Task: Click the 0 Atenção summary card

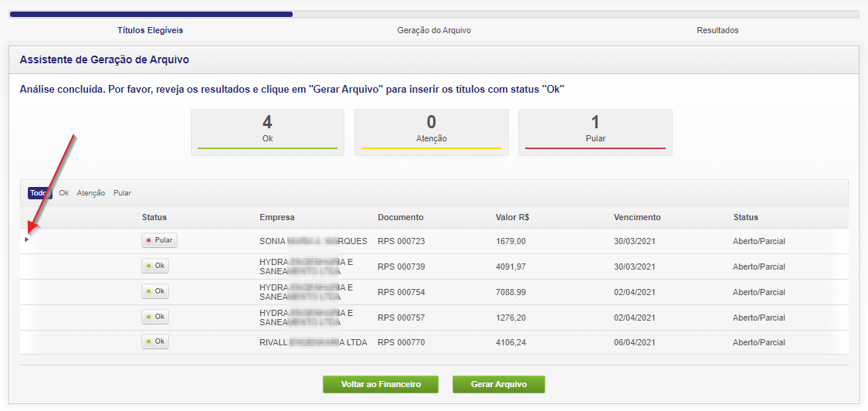Action: pyautogui.click(x=431, y=132)
